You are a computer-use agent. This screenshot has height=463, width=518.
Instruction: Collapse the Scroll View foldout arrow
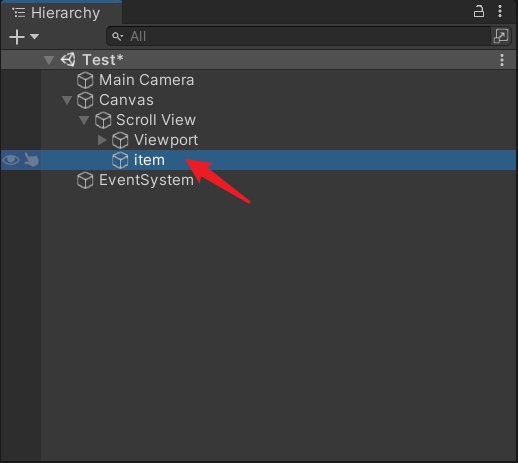(x=84, y=120)
